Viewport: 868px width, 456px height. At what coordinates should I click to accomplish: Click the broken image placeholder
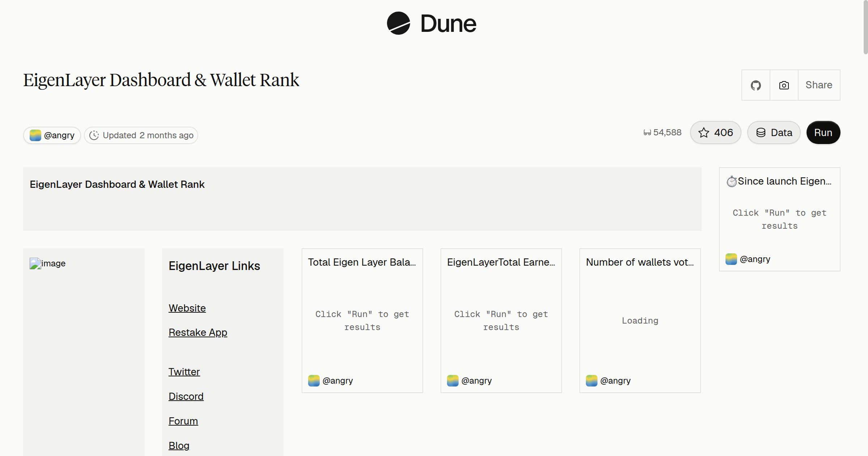coord(47,263)
